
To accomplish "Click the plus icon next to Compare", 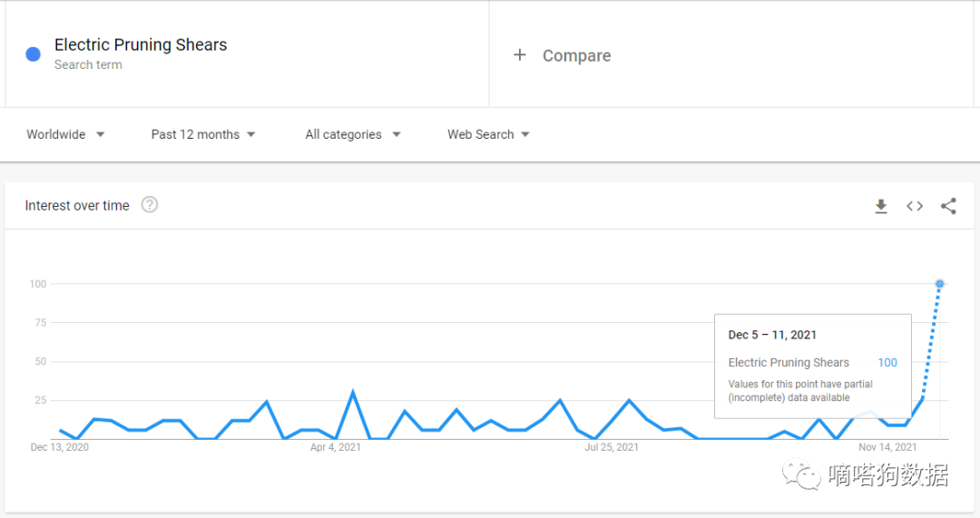I will pos(520,55).
